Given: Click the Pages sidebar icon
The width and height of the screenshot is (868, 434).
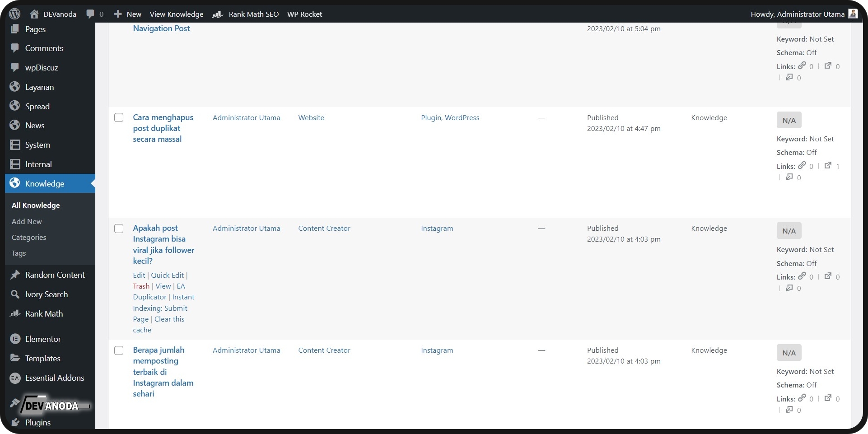Looking at the screenshot, I should (x=15, y=29).
